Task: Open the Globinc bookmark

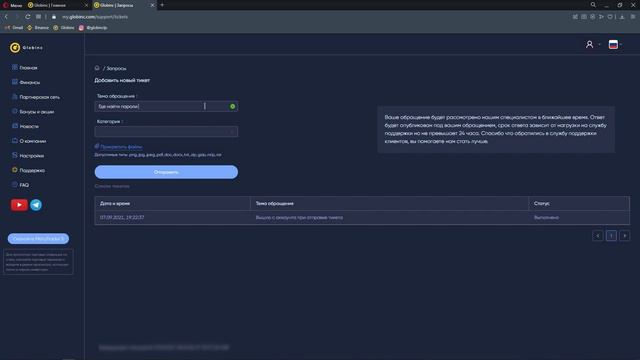Action: pos(64,28)
